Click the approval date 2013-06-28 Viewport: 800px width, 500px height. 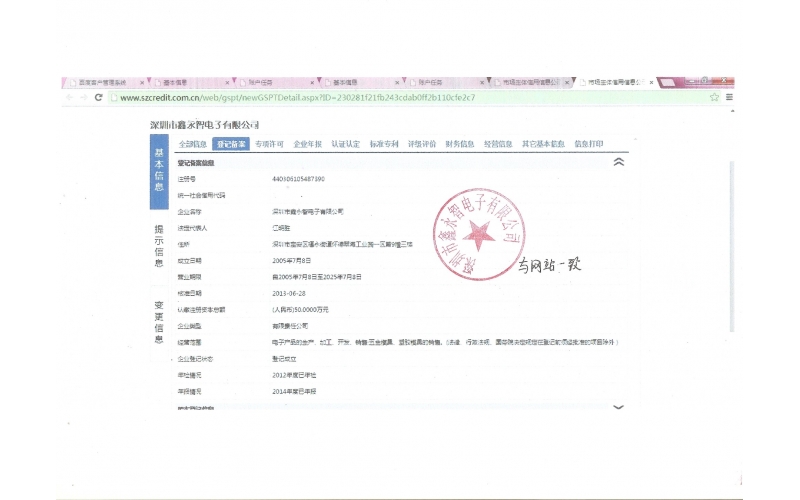[x=289, y=293]
